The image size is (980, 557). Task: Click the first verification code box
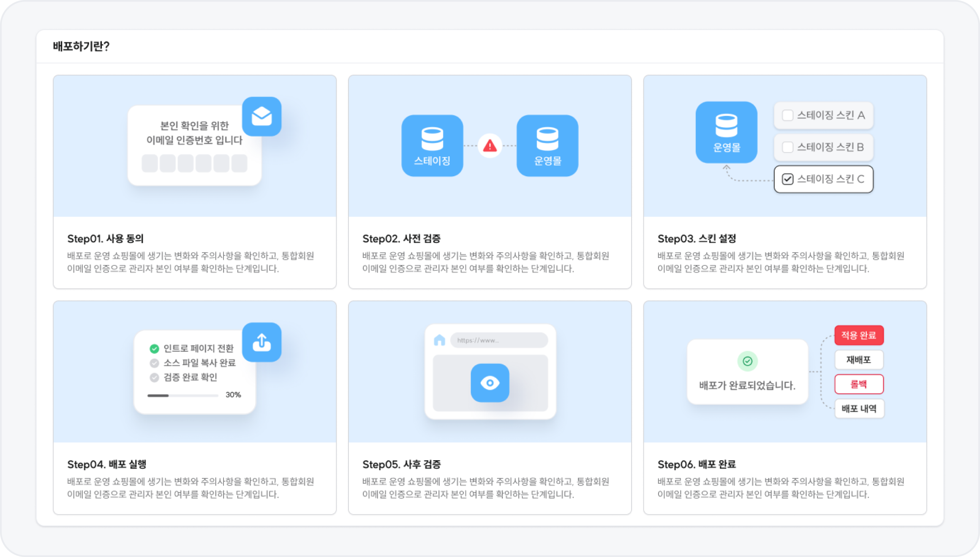(150, 163)
